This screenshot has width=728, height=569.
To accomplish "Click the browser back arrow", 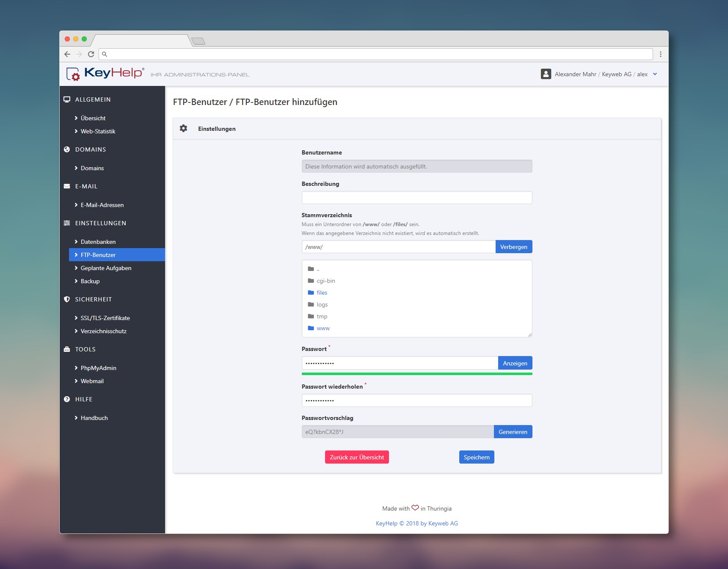I will (67, 54).
